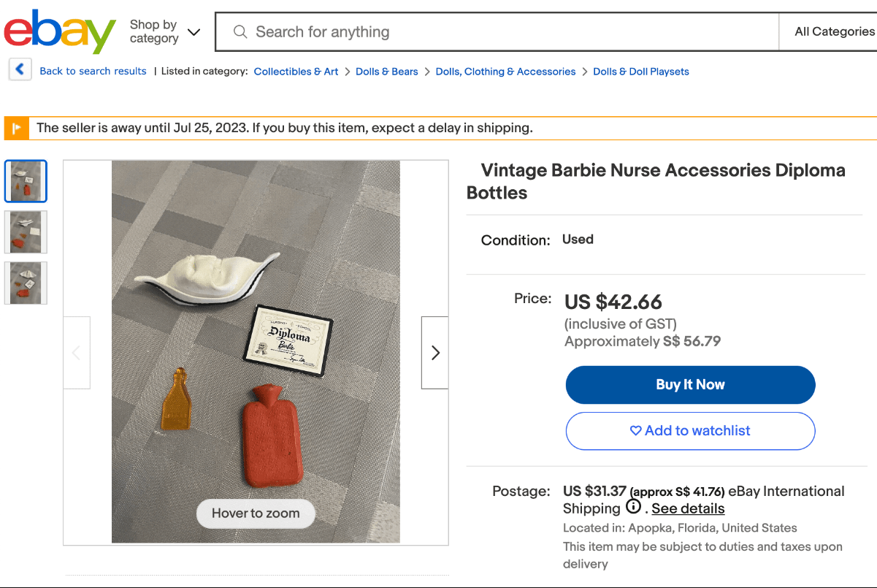Open the Collectibles & Art breadcrumb
This screenshot has width=877, height=588.
(x=296, y=72)
